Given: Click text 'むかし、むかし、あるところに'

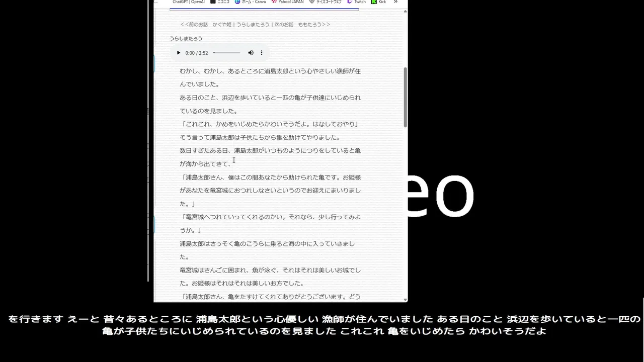Looking at the screenshot, I should pyautogui.click(x=221, y=71).
